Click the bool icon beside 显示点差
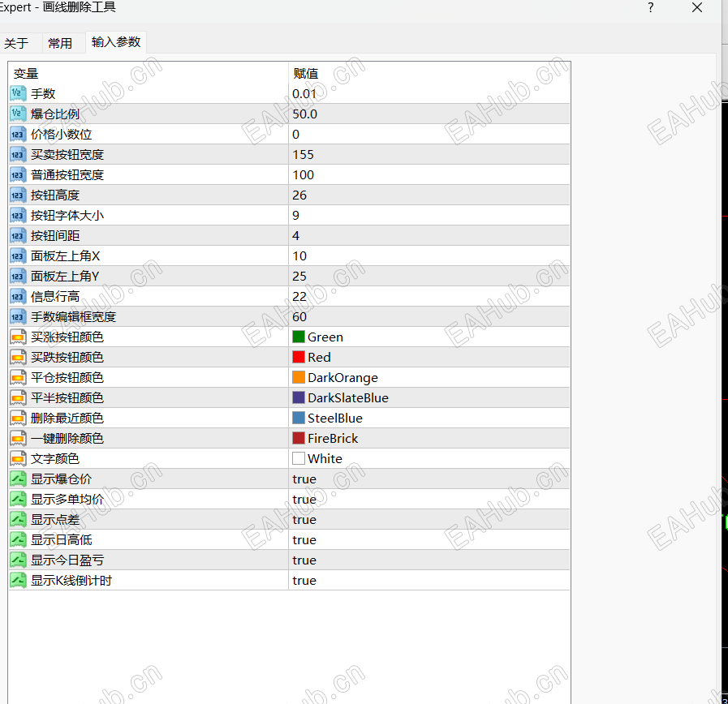The height and width of the screenshot is (704, 728). pos(18,519)
